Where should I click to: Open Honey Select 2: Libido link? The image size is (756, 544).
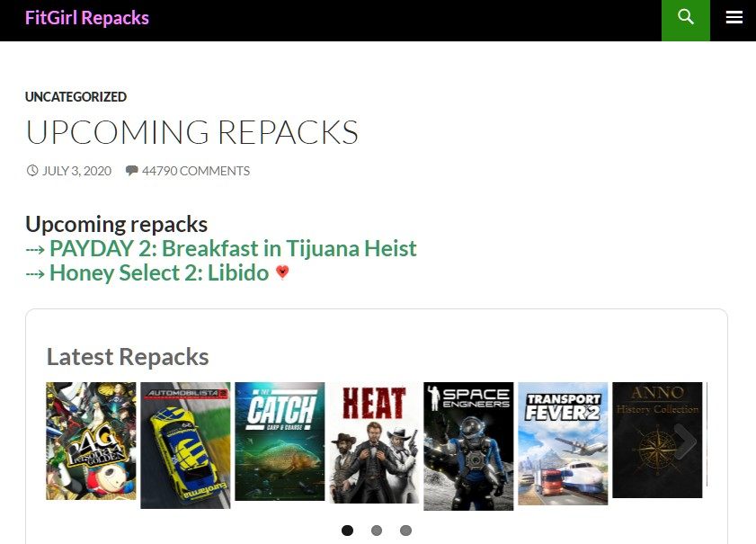point(159,273)
